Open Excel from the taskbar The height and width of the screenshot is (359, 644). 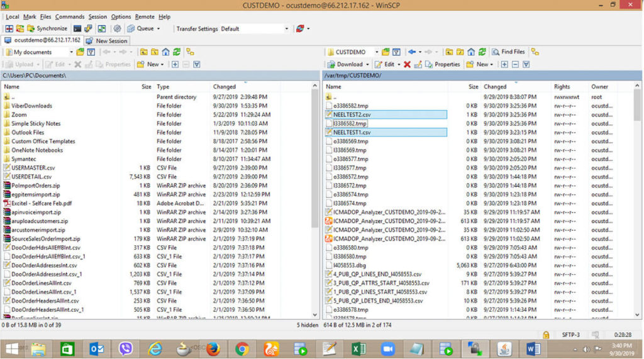[x=358, y=349]
